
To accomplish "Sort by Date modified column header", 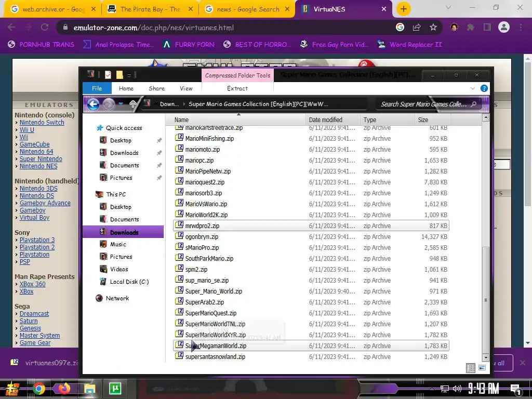I will pyautogui.click(x=333, y=120).
